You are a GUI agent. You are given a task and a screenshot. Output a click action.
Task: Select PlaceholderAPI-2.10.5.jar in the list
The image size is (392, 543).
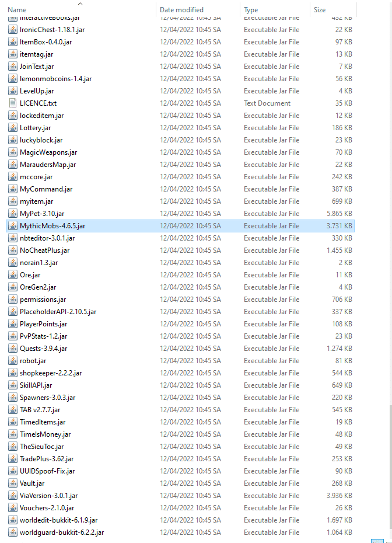tap(58, 312)
